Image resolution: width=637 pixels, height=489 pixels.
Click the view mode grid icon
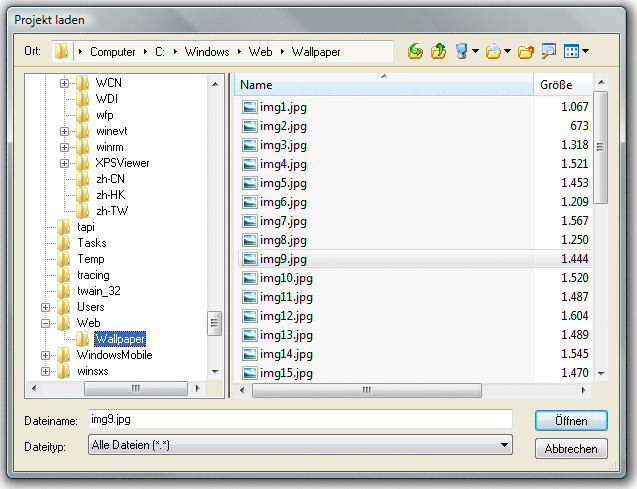tap(572, 51)
